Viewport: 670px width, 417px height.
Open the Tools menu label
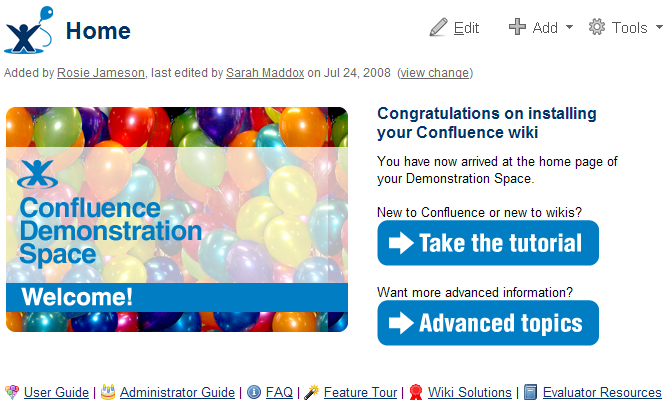pos(629,28)
